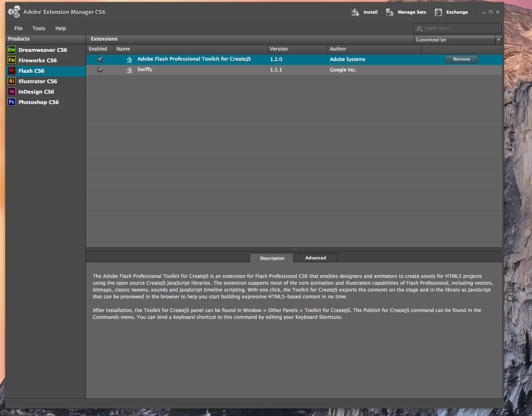Click the Illustrator Ai product icon
Screen dimensions: 532x416
coord(12,81)
